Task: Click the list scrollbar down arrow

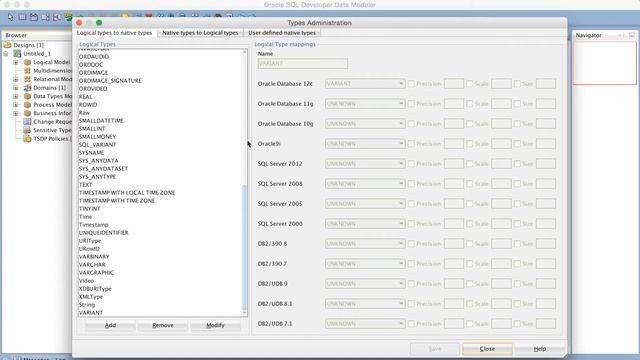Action: tap(244, 313)
